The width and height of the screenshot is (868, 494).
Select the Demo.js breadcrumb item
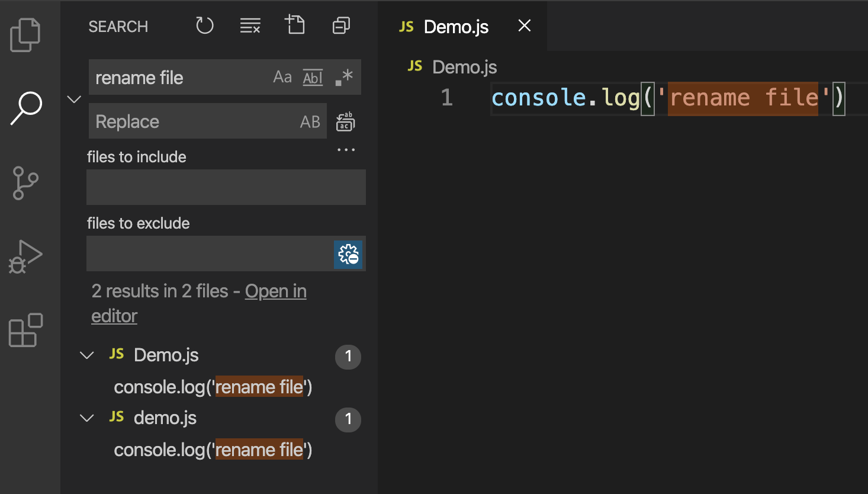click(x=464, y=66)
